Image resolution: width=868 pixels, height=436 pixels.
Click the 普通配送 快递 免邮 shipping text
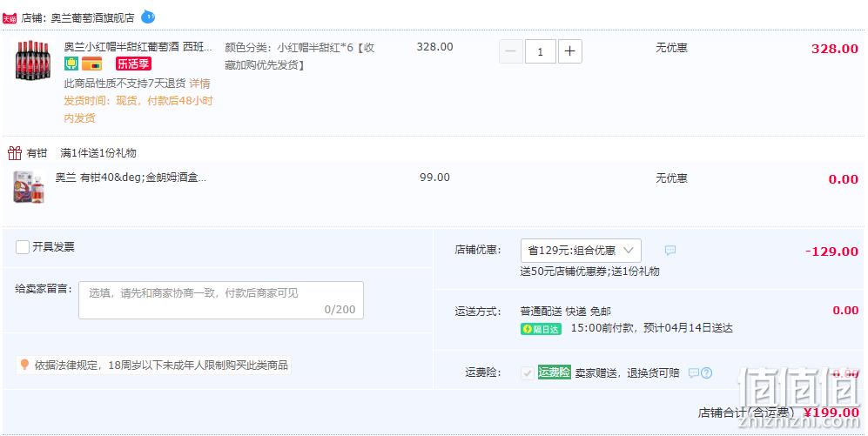pyautogui.click(x=566, y=311)
